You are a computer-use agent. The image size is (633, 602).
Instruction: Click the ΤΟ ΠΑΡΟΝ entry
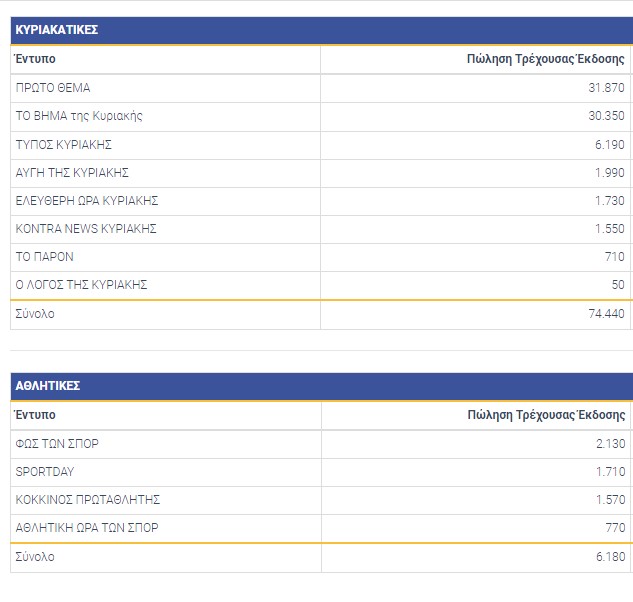click(x=45, y=257)
